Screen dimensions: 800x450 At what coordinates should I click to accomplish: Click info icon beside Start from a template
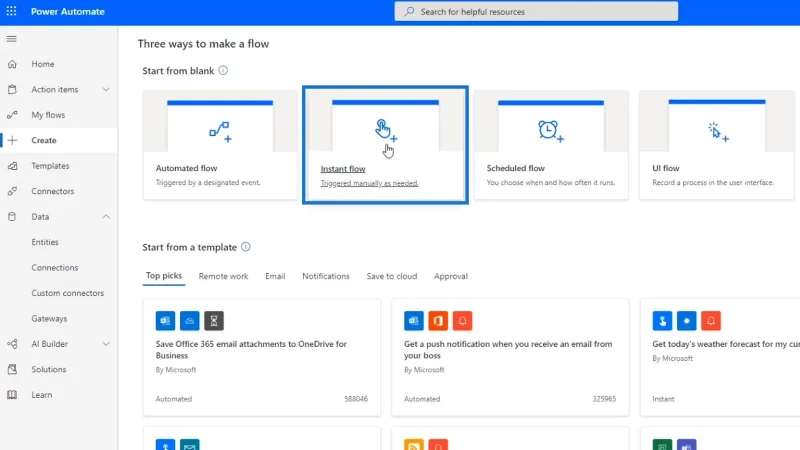click(245, 247)
